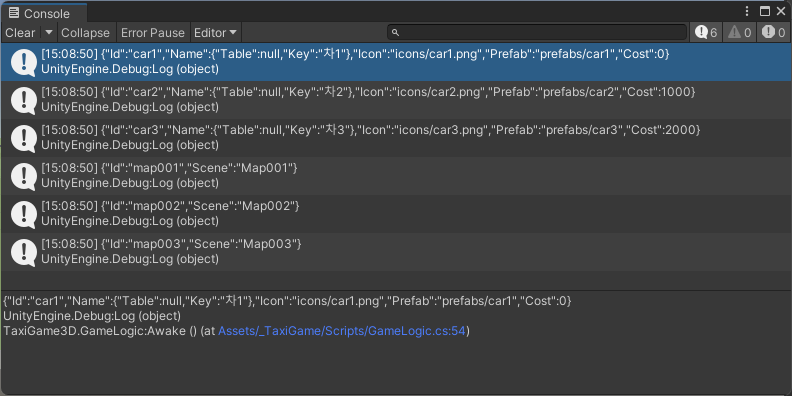Toggle error messages filter
The height and width of the screenshot is (396, 792).
[x=774, y=33]
